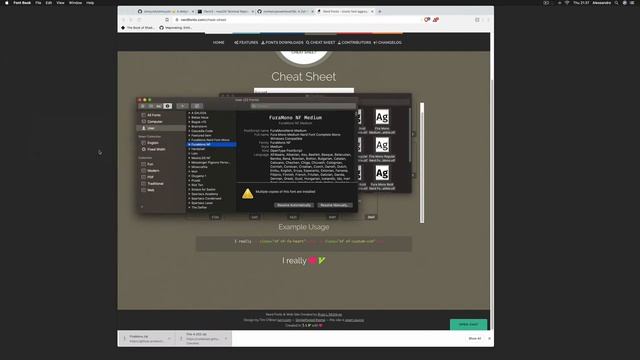Select Web collection in Font Book
This screenshot has height=360, width=640.
tap(151, 190)
